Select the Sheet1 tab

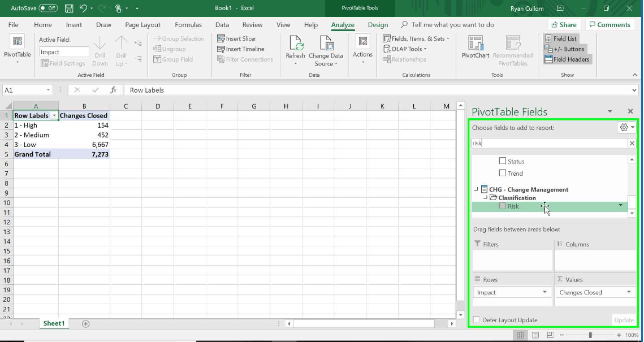point(54,323)
